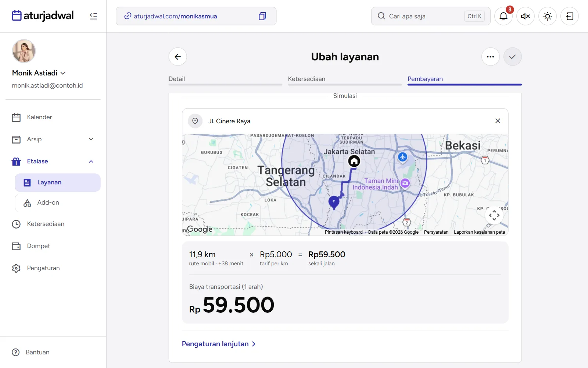Image resolution: width=588 pixels, height=368 pixels.
Task: Click the profile avatar photo
Action: (x=24, y=51)
